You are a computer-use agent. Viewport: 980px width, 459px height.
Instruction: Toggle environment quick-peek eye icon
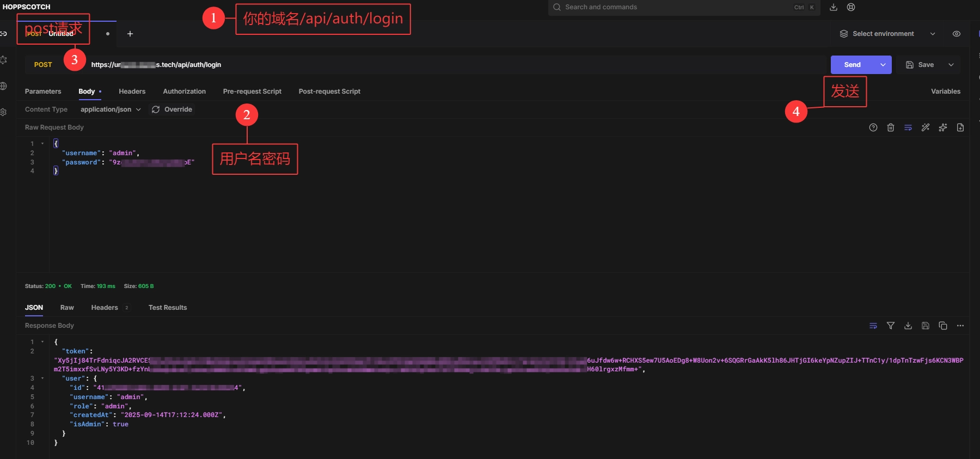tap(957, 34)
